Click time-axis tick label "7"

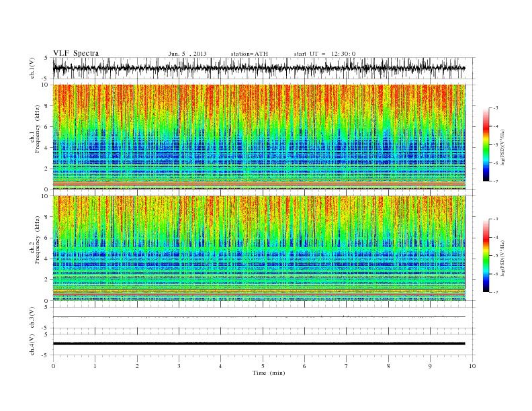coord(347,366)
